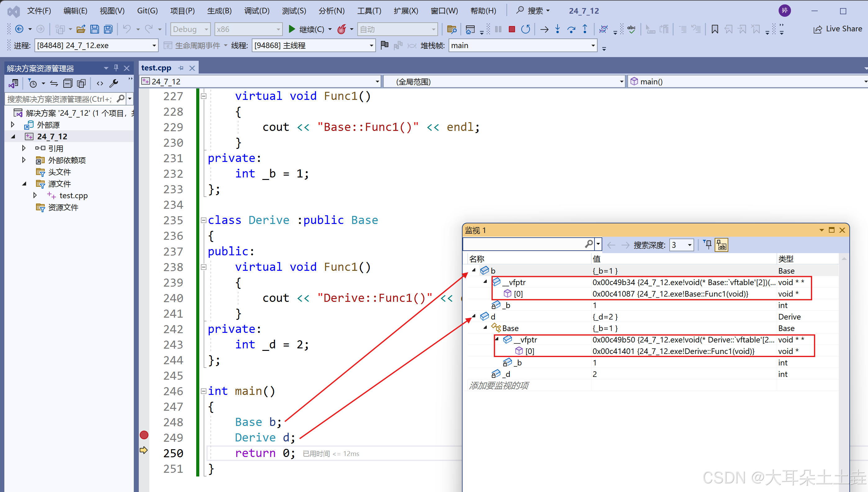The image size is (868, 492).
Task: Click the Step Out debug icon
Action: tap(584, 30)
